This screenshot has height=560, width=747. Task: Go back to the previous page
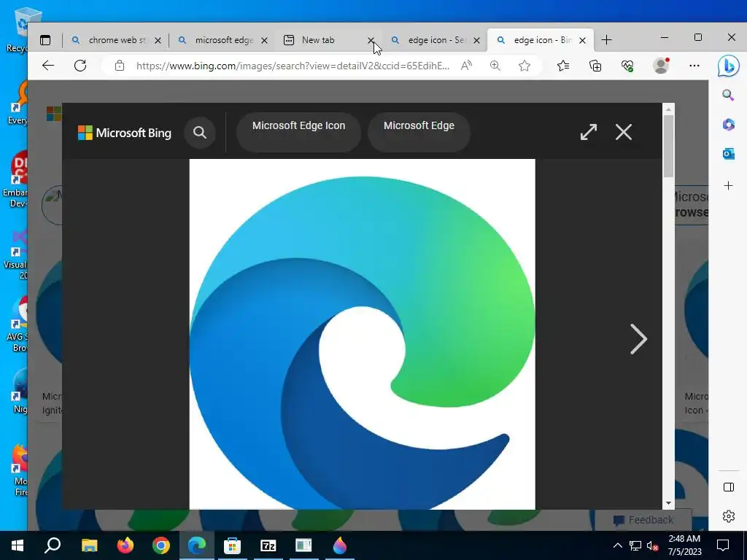[x=48, y=66]
